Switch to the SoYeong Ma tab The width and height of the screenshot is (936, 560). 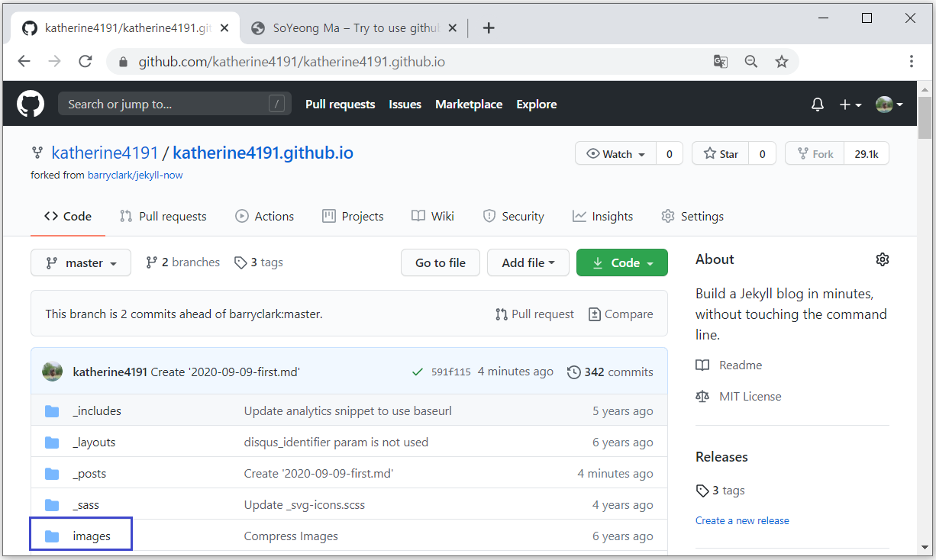tap(354, 28)
